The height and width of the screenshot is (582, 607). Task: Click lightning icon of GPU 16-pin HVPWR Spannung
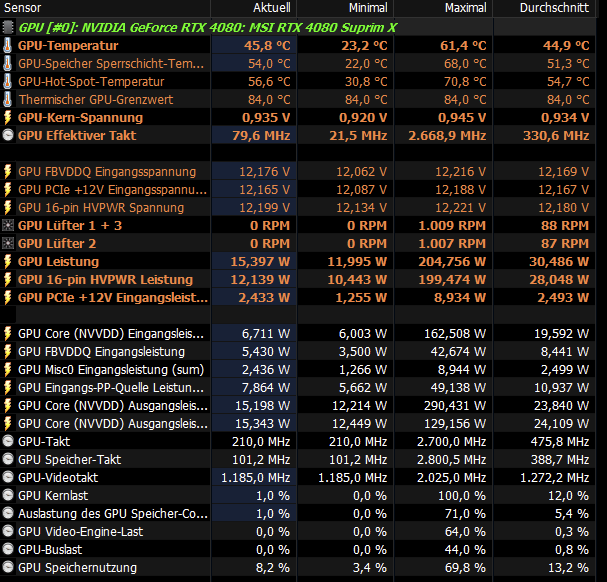7,208
